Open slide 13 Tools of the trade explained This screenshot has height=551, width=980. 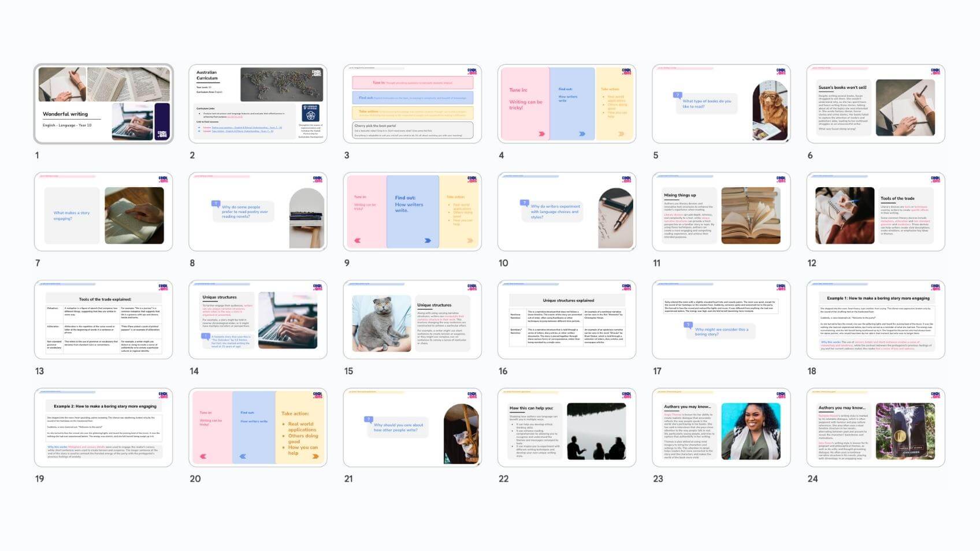tap(103, 320)
